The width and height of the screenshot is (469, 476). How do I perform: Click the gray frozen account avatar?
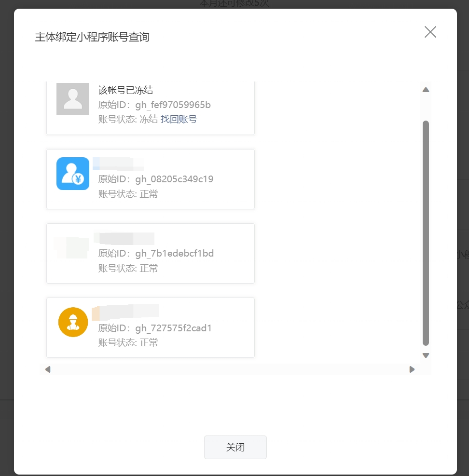tap(73, 99)
